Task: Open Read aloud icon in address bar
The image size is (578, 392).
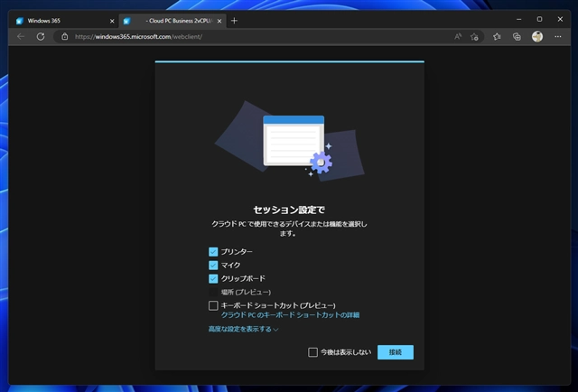Action: click(458, 36)
